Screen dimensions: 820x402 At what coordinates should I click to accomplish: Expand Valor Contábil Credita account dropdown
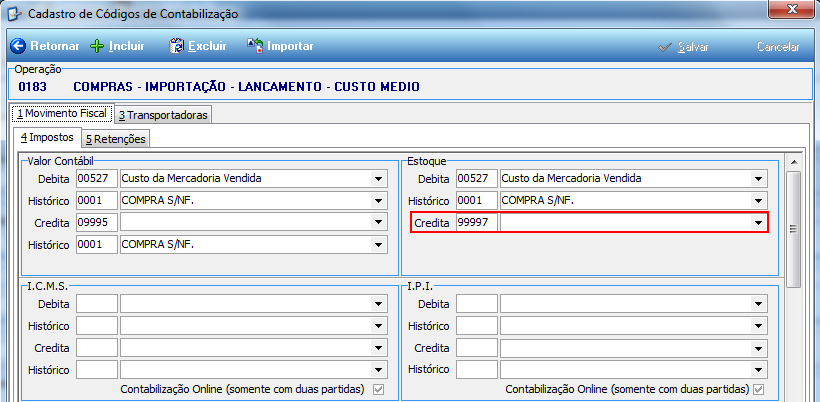pos(378,223)
